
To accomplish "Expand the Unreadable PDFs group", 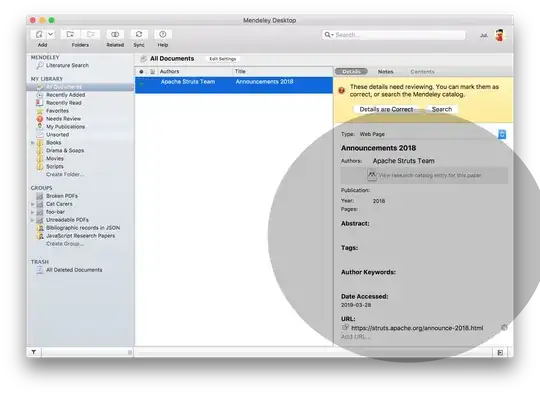I will coord(33,220).
